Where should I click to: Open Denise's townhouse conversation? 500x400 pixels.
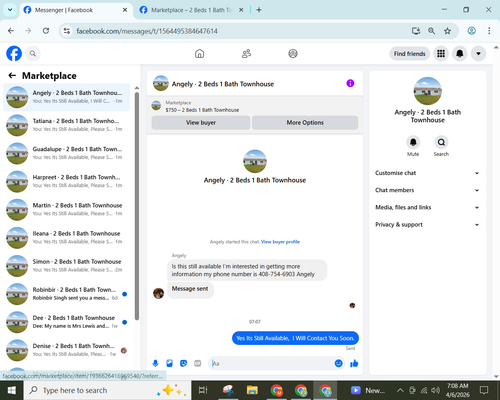[67, 350]
